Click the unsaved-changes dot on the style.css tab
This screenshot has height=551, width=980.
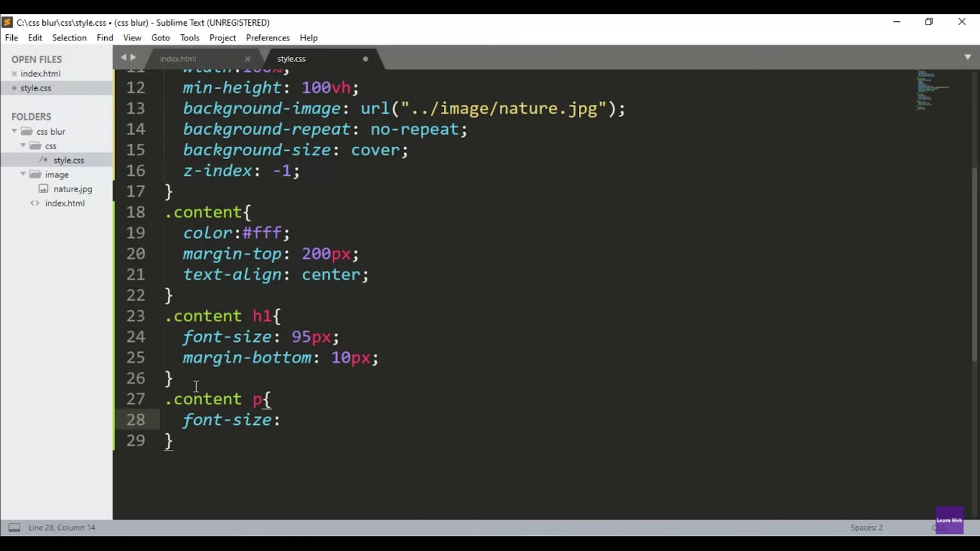coord(365,59)
